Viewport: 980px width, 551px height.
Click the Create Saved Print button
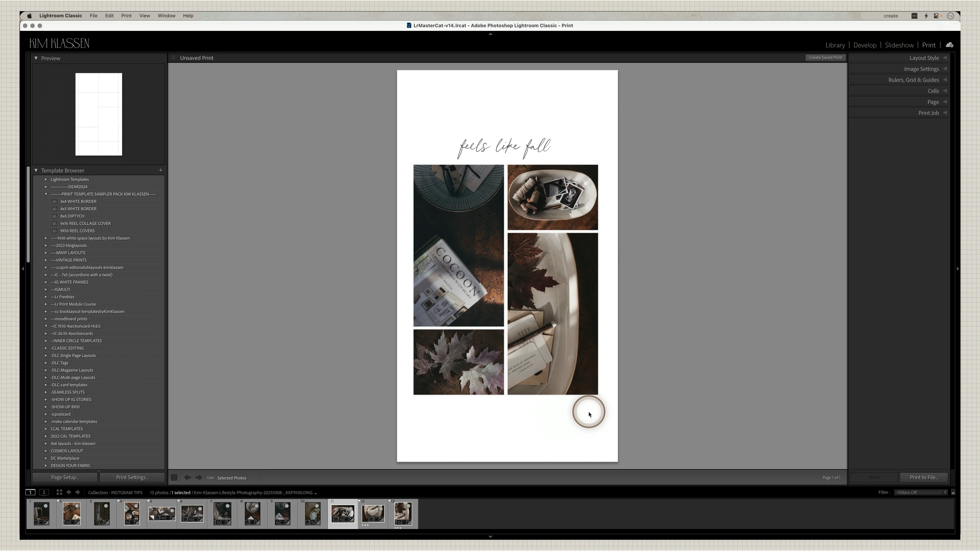(825, 57)
